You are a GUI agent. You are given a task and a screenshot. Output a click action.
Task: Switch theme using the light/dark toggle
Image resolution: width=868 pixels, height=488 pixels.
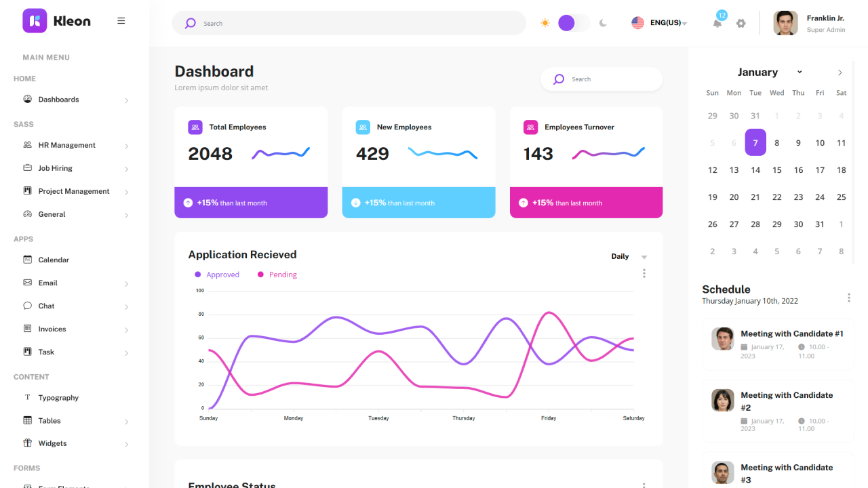tap(573, 22)
